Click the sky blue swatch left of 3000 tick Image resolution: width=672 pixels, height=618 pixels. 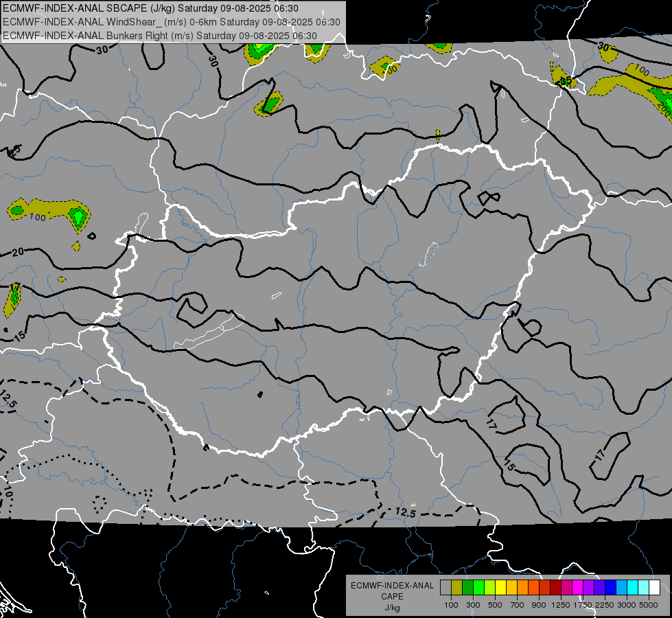(622, 587)
